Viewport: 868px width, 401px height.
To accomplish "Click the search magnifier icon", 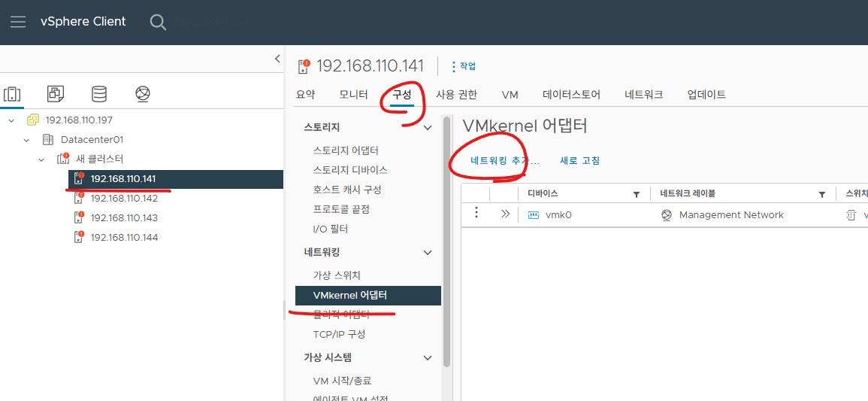I will [158, 22].
